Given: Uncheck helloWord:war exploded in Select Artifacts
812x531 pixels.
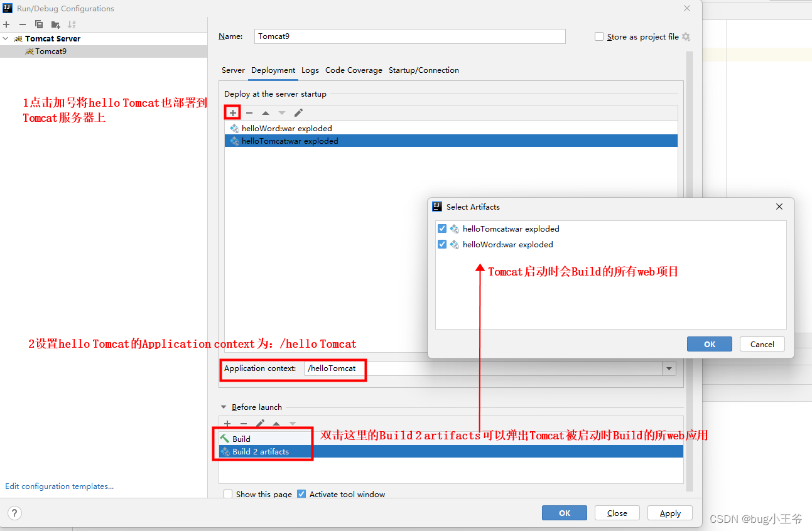Looking at the screenshot, I should pos(442,244).
